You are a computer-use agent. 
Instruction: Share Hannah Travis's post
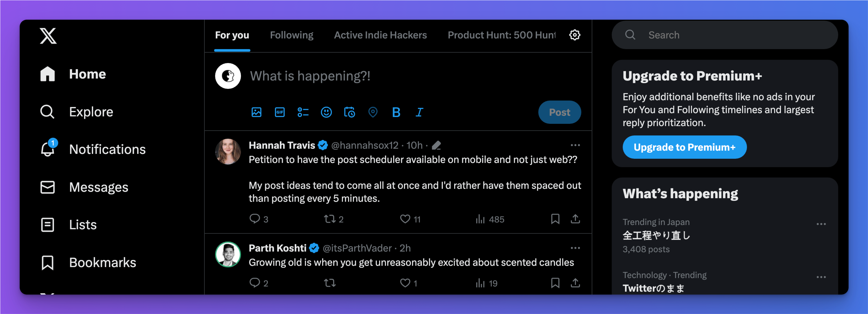(x=575, y=219)
